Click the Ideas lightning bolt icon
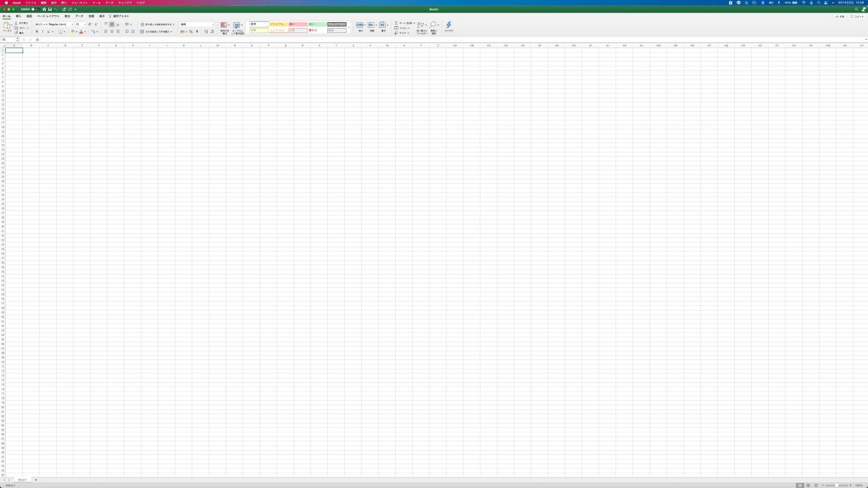This screenshot has width=868, height=488. pos(449,25)
